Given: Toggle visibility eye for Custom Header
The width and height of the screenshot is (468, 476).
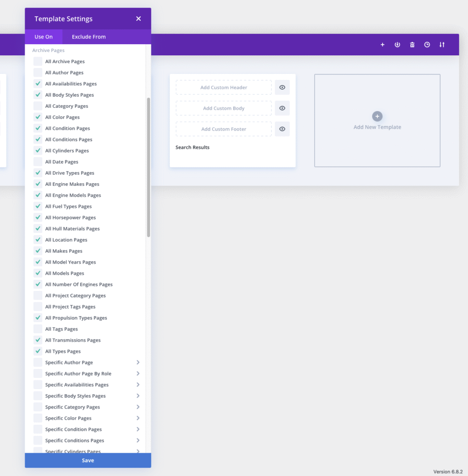Looking at the screenshot, I should pos(282,87).
